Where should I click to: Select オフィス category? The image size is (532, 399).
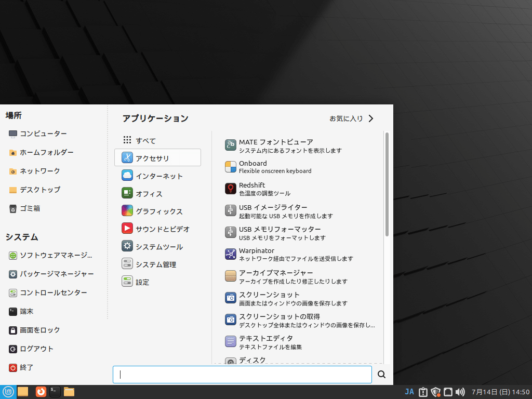(157, 193)
